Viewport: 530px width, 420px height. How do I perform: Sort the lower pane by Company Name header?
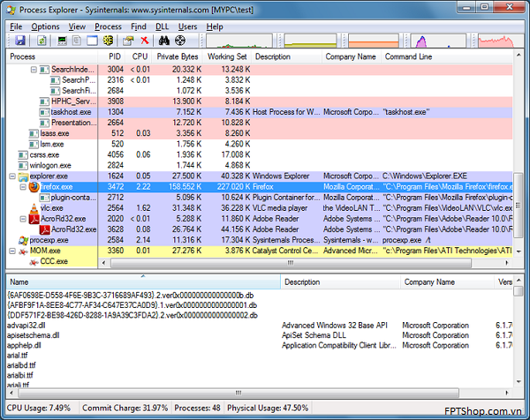[447, 282]
